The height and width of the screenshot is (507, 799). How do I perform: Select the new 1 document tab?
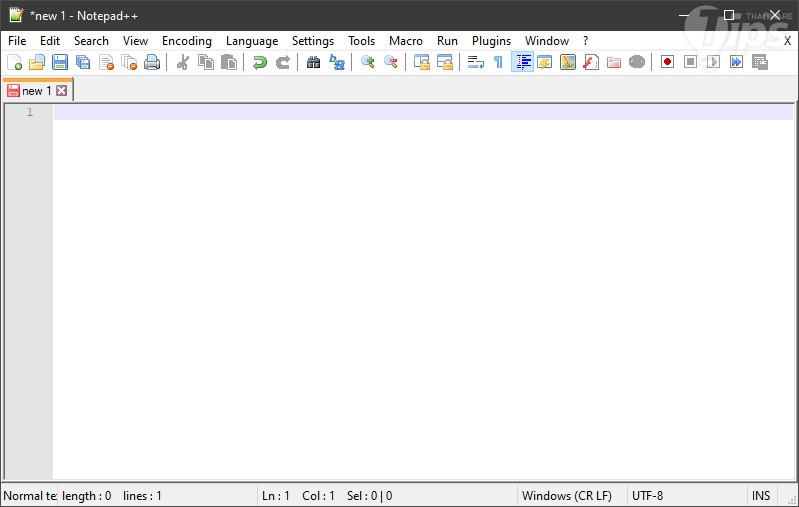[37, 91]
